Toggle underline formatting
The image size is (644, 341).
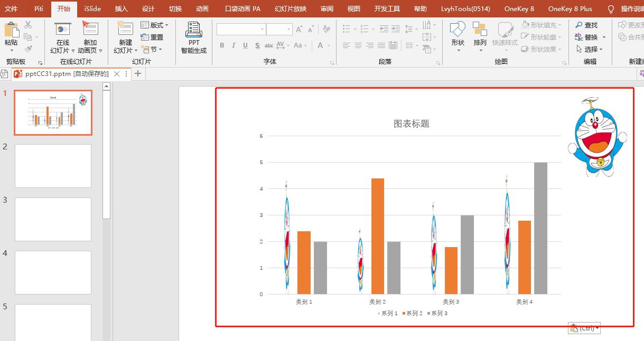(x=245, y=45)
